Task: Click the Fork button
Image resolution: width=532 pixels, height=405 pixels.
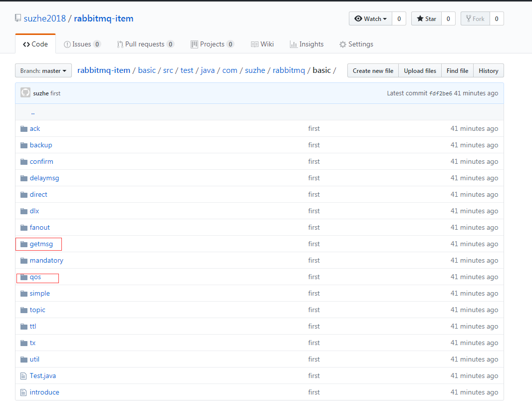Action: [x=475, y=18]
